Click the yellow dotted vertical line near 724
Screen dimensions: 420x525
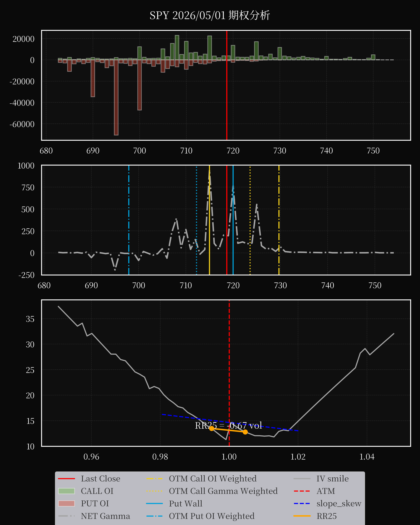[x=250, y=220]
